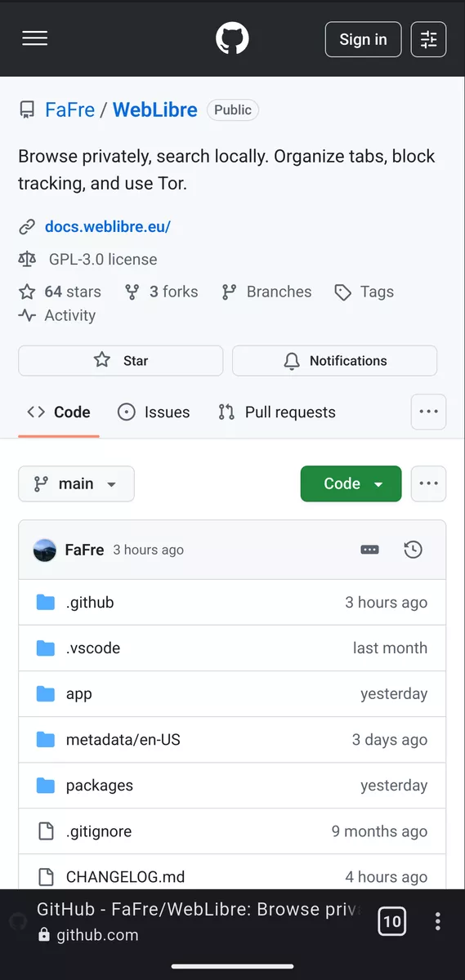Open the Notifications bell button
The image size is (465, 980).
[x=335, y=360]
